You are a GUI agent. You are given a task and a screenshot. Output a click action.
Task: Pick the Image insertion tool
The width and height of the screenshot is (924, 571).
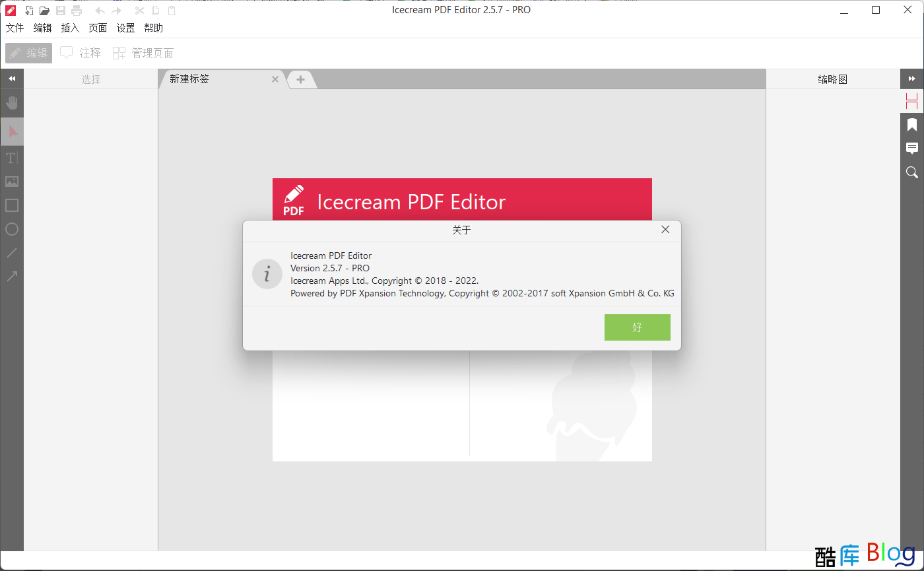point(12,182)
